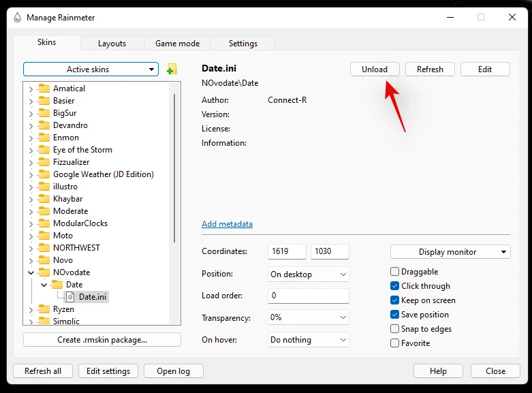Viewport: 532px width, 393px height.
Task: Click the Add metadata link
Action: (x=227, y=224)
